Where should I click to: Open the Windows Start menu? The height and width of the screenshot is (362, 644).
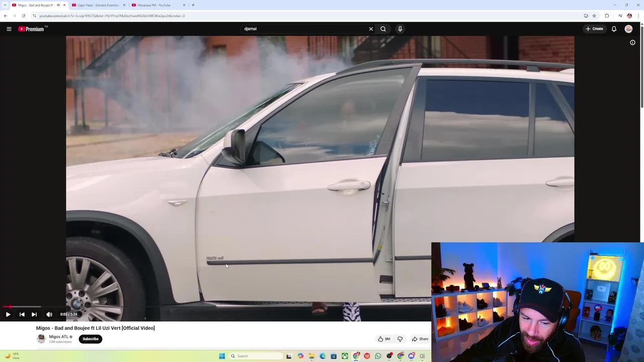coord(222,356)
